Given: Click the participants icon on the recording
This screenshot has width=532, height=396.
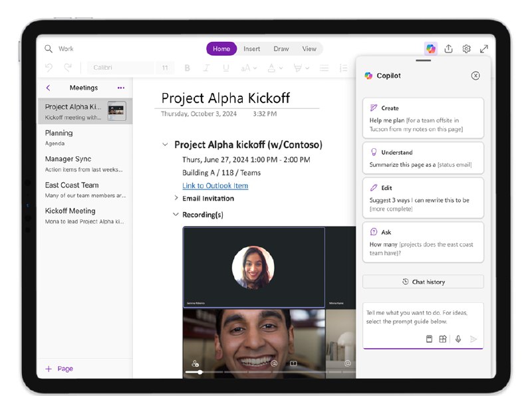Looking at the screenshot, I should (195, 363).
